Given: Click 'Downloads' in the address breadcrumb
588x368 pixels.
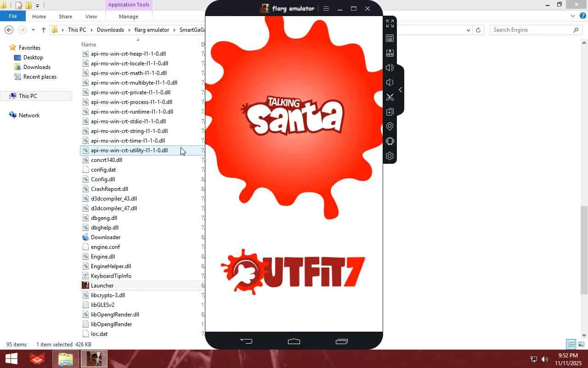Looking at the screenshot, I should click(110, 30).
